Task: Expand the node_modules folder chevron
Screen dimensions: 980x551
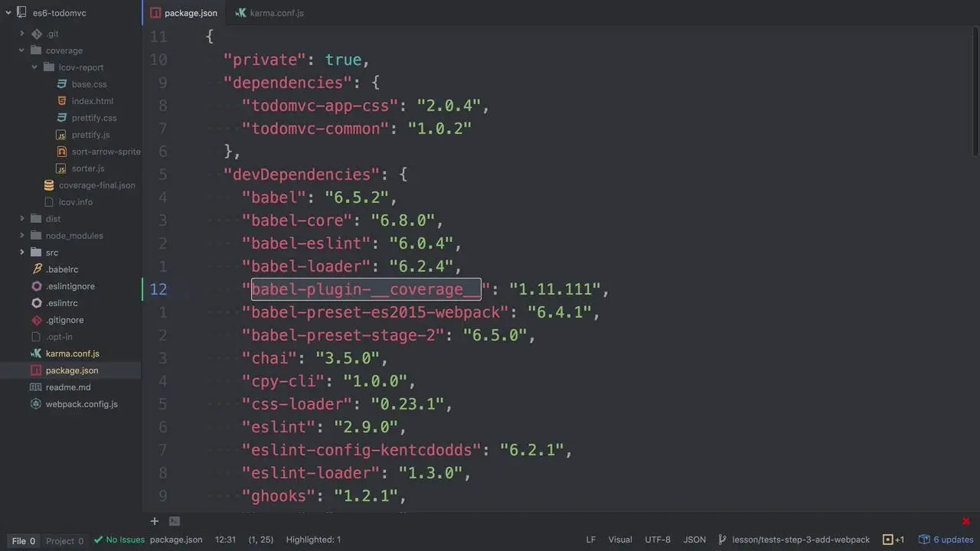Action: pyautogui.click(x=22, y=236)
